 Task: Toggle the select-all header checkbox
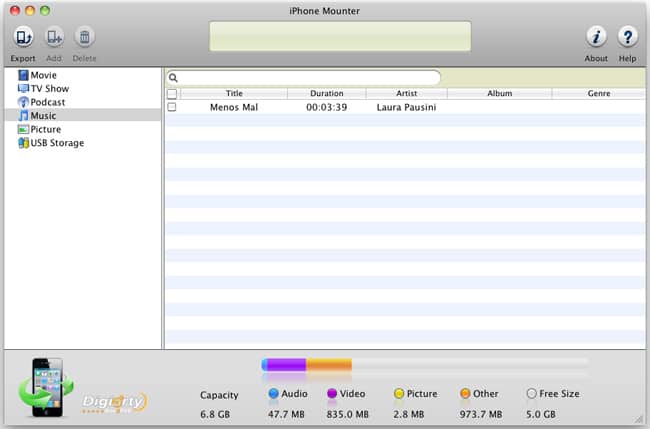[x=172, y=94]
